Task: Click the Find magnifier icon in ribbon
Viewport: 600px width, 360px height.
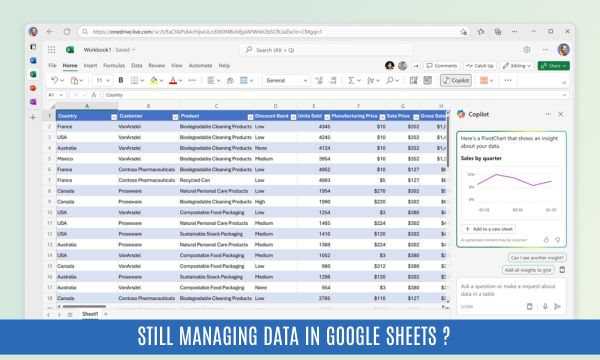Action: tap(390, 80)
